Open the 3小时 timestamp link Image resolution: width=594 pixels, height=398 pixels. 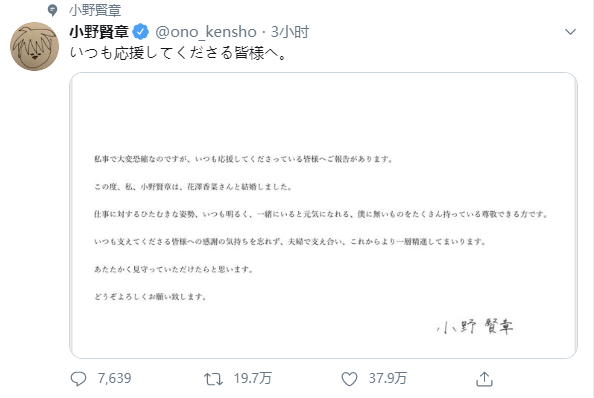(x=290, y=32)
